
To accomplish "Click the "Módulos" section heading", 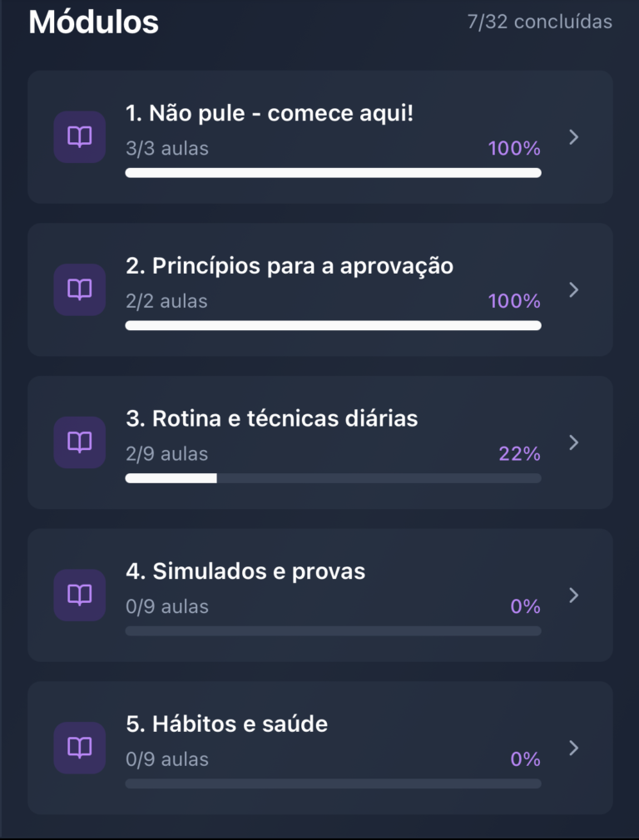I will click(93, 22).
